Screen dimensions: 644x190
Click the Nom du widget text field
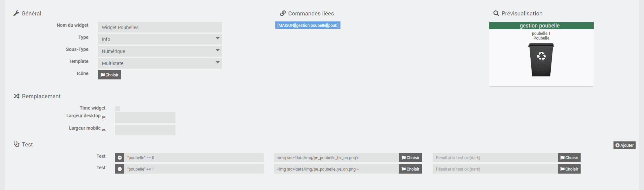tap(160, 27)
